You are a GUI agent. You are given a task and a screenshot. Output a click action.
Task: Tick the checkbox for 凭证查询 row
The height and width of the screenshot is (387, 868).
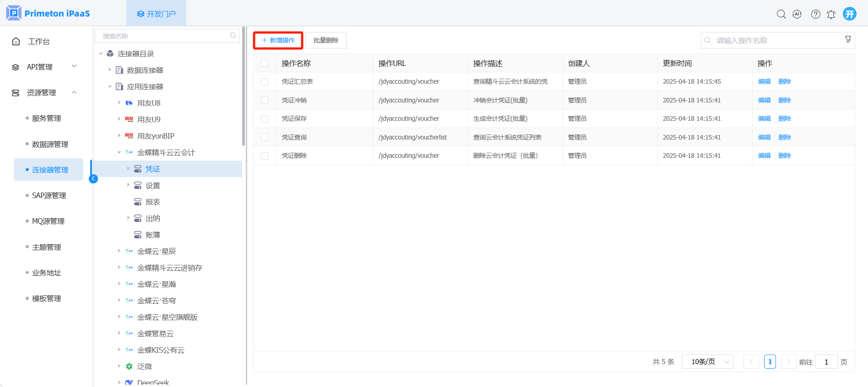(265, 137)
